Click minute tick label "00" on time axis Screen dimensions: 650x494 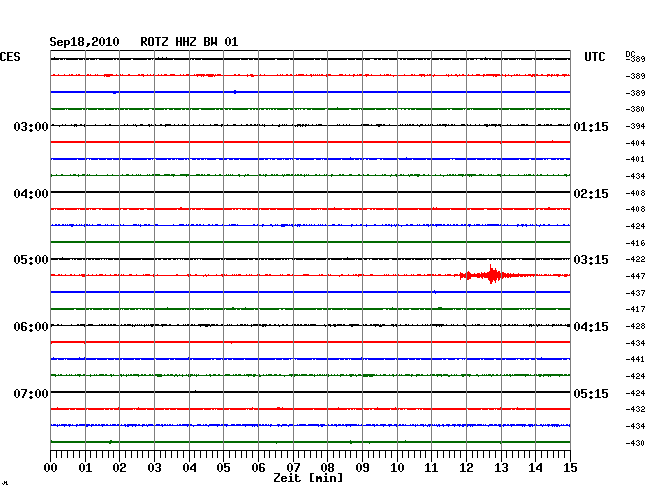pyautogui.click(x=50, y=468)
